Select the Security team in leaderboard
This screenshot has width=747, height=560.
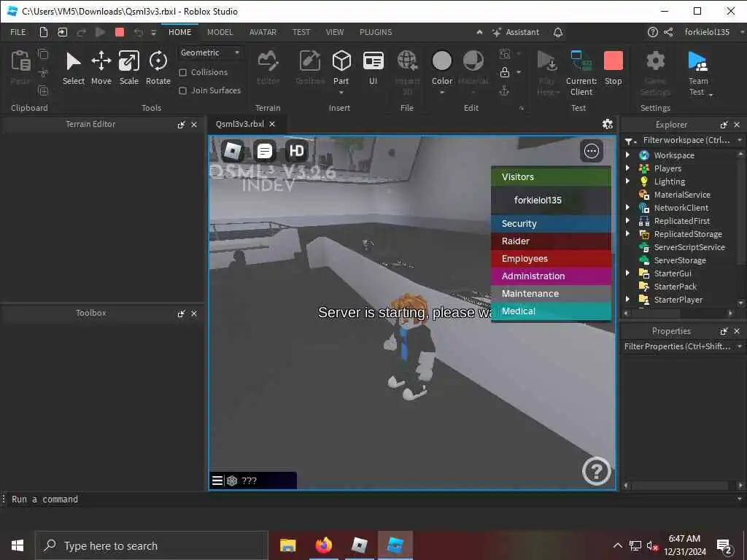pos(551,223)
